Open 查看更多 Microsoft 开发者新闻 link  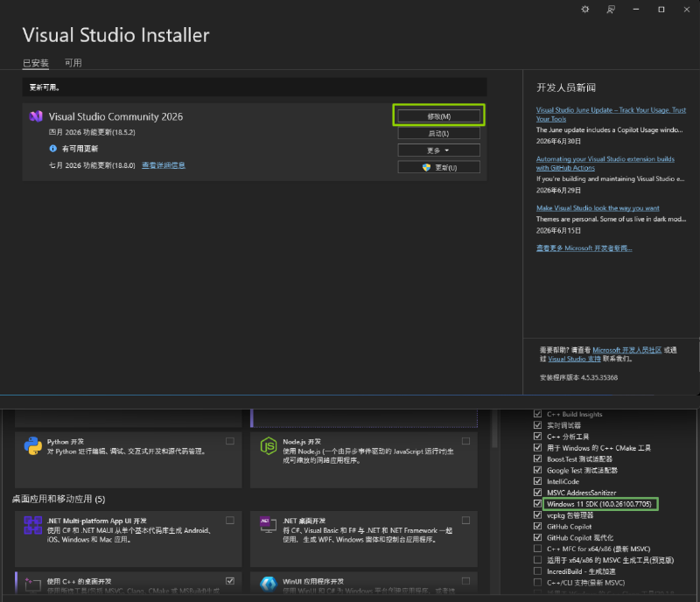pos(584,248)
